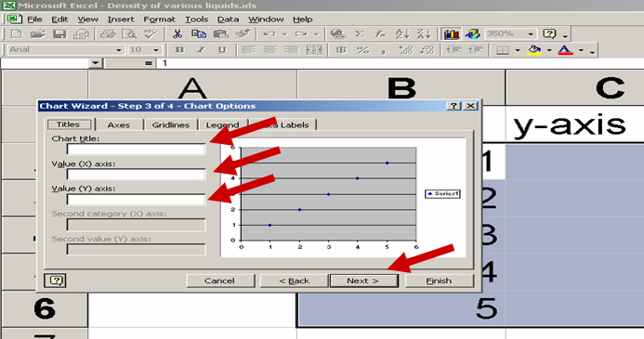Toggle Align Right
The image size is (644, 339).
click(292, 50)
